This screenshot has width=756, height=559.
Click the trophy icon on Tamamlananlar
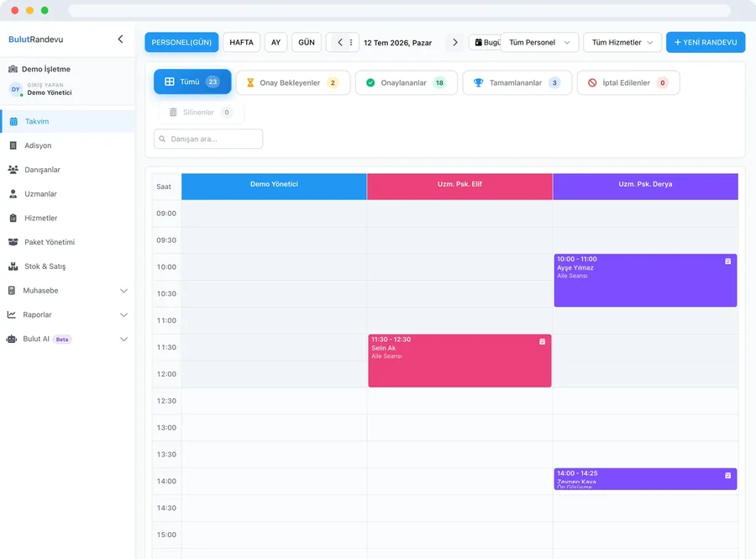coord(478,82)
